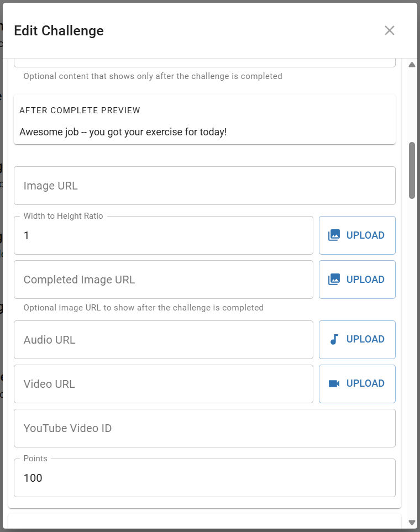
Task: Click the dialog's vertical scrollbar thumb
Action: click(412, 170)
